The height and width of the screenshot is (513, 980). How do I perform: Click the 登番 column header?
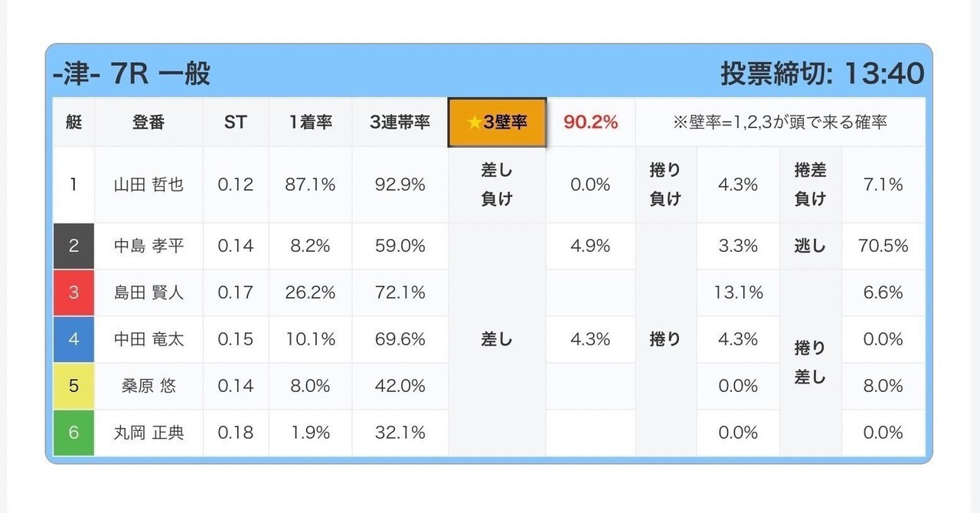[x=149, y=123]
